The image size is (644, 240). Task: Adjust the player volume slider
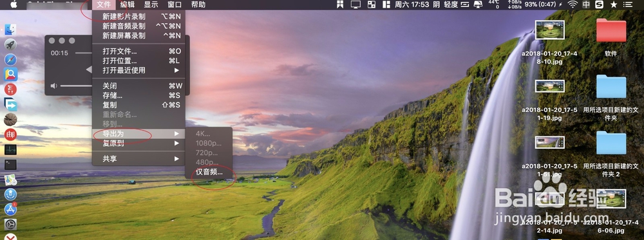pyautogui.click(x=77, y=86)
